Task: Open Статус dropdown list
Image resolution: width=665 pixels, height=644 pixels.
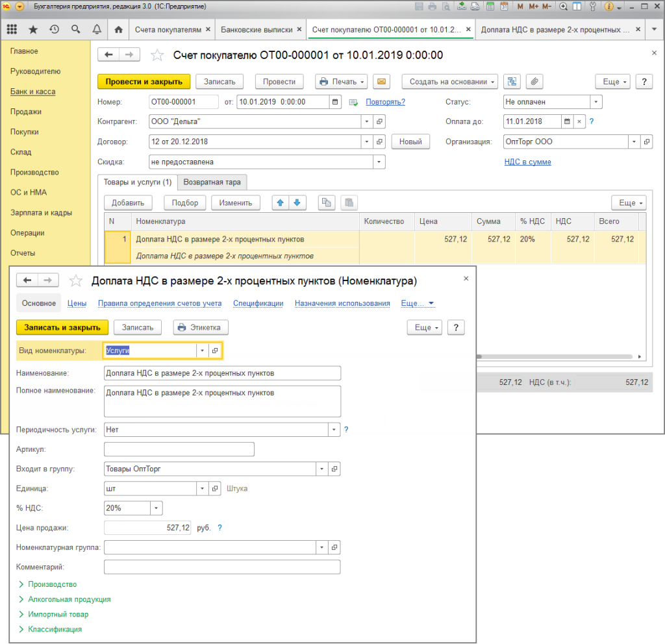Action: click(596, 102)
